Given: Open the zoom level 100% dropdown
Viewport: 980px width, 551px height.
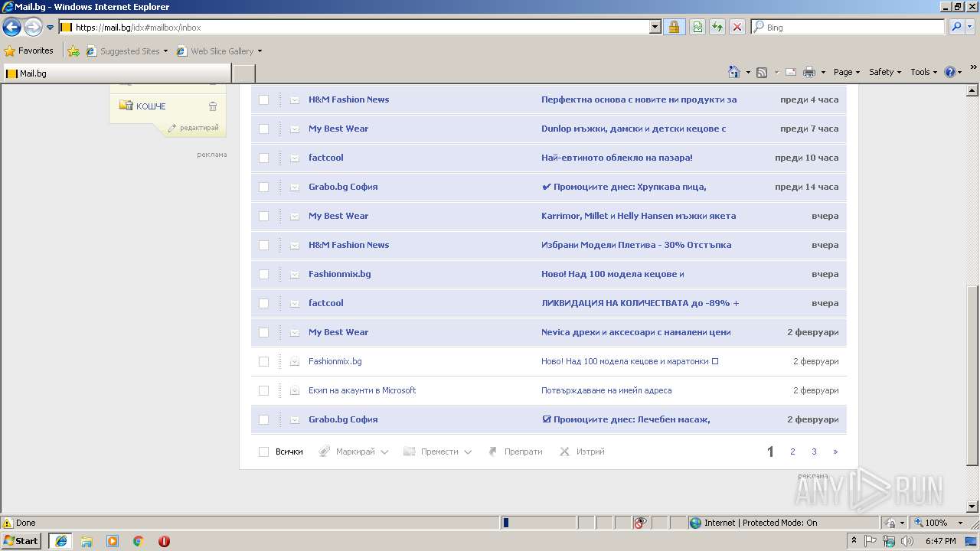Looking at the screenshot, I should (960, 523).
